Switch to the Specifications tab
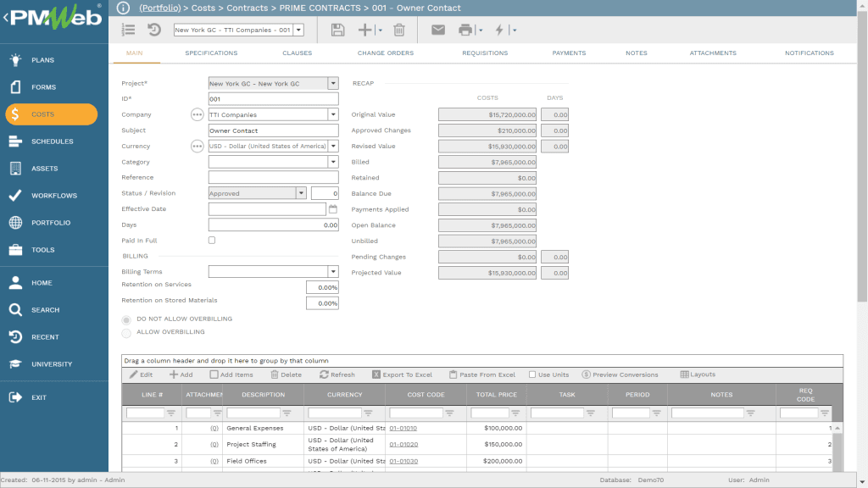Viewport: 868px width, 488px height. pos(211,53)
